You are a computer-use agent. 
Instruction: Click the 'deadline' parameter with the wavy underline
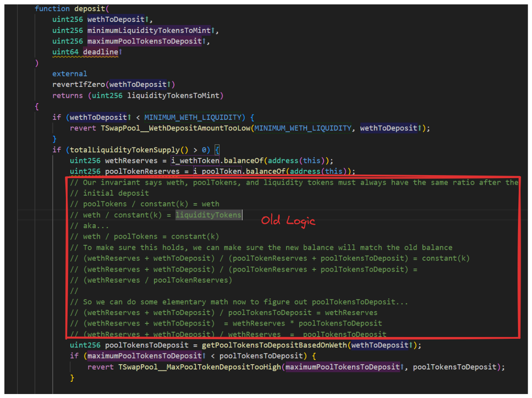click(x=101, y=52)
